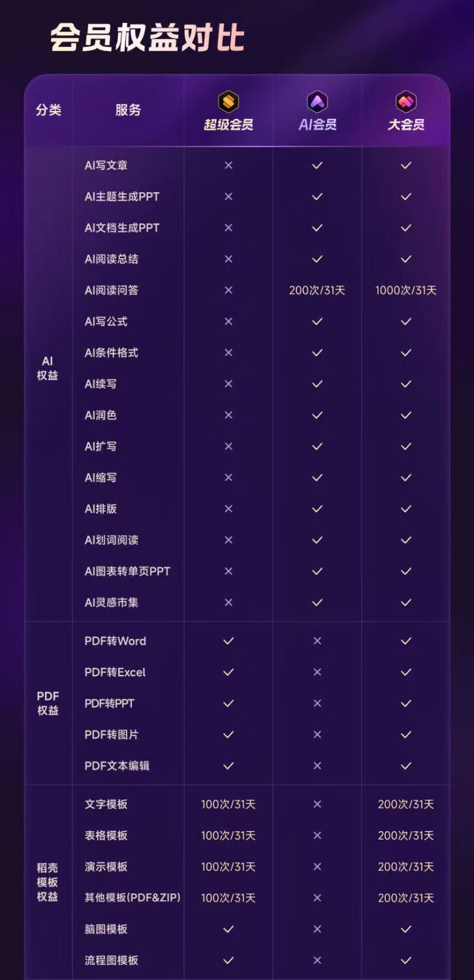Image resolution: width=474 pixels, height=980 pixels.
Task: Click the purple AI会员 badge icon
Action: (x=317, y=102)
